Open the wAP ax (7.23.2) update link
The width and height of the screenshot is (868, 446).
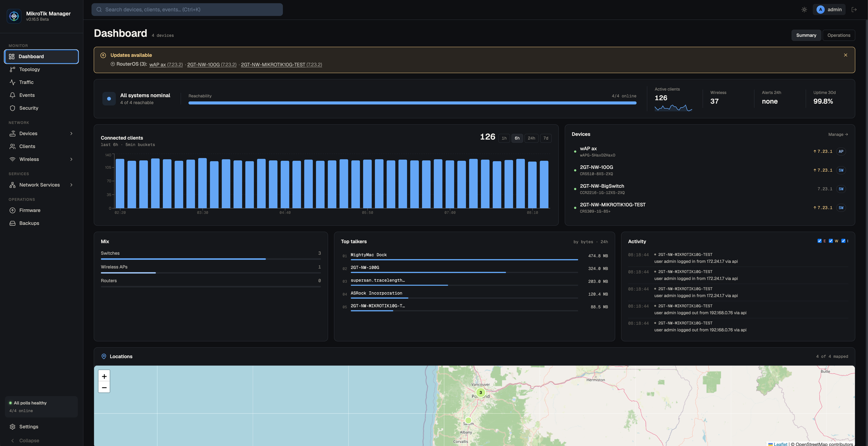(166, 65)
